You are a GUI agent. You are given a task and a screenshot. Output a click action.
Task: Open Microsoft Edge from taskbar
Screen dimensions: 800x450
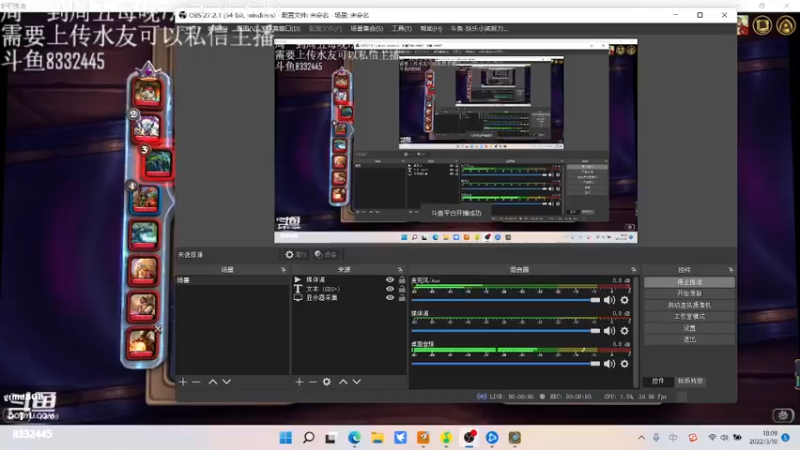coord(354,438)
